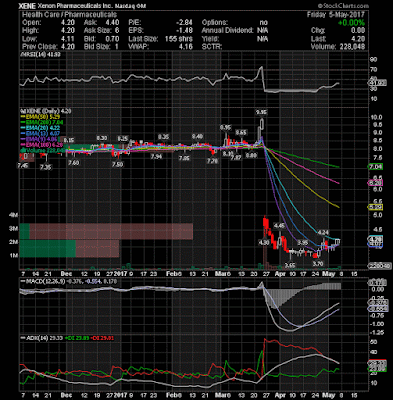This screenshot has width=393, height=400.
Task: Click the Volume 228,048 value in header
Action: pos(352,47)
